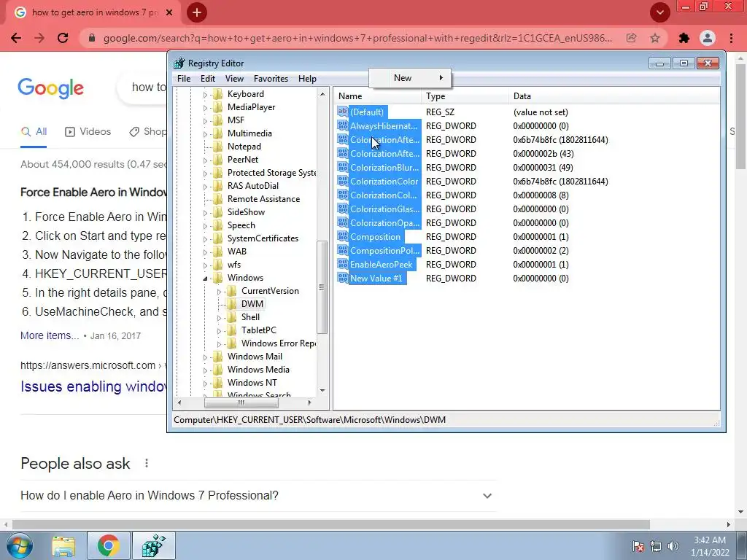Switch to the Videos search tab
This screenshot has width=747, height=560.
pyautogui.click(x=88, y=131)
